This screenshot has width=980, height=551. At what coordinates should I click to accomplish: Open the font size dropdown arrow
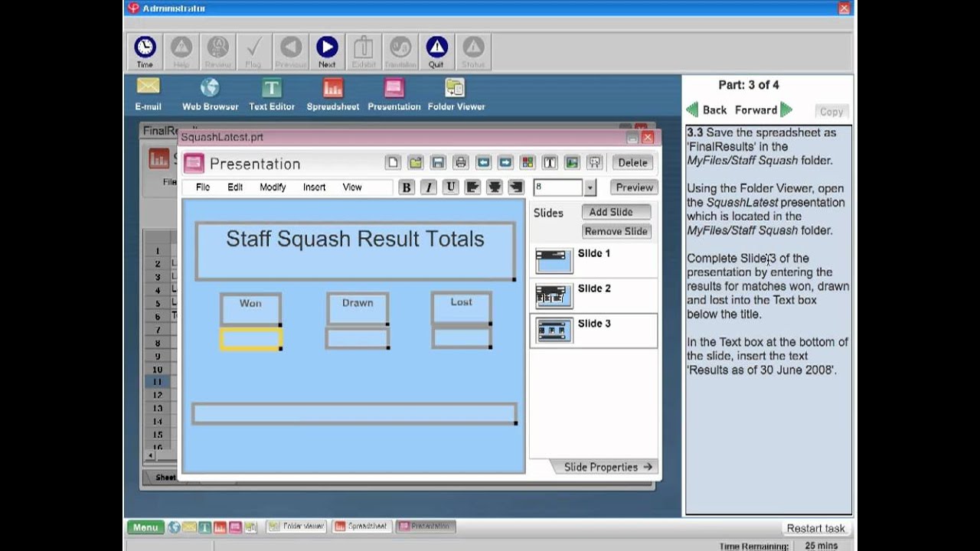[590, 187]
